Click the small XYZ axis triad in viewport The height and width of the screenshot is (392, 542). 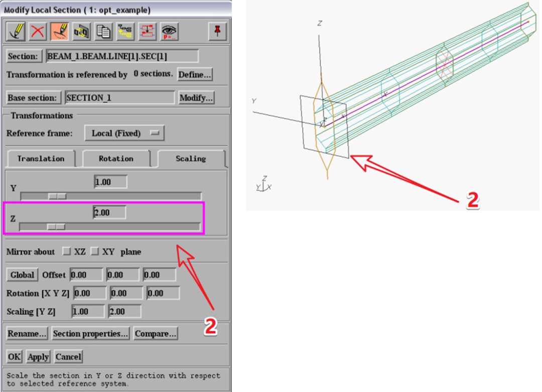[264, 184]
